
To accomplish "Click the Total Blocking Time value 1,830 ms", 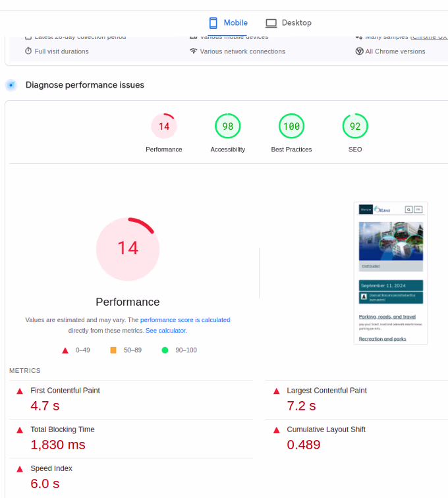I will pos(58,445).
